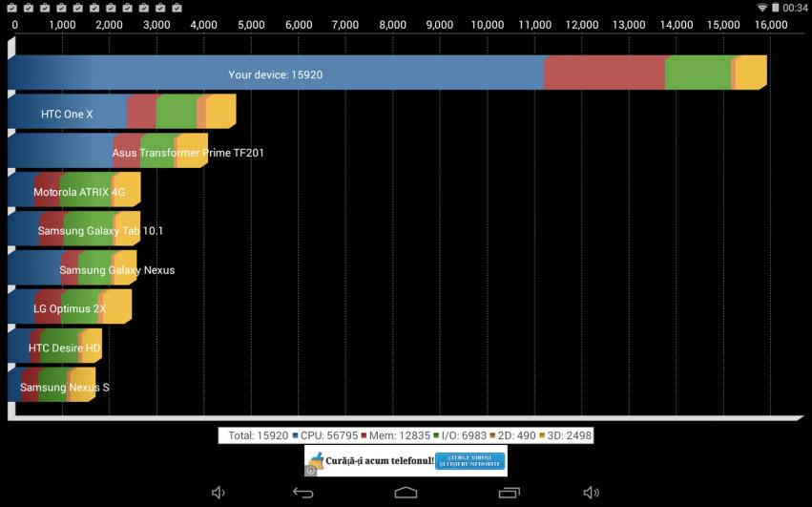Viewport: 812px width, 507px height.
Task: Tap the green I/O legend swatch
Action: tap(436, 435)
